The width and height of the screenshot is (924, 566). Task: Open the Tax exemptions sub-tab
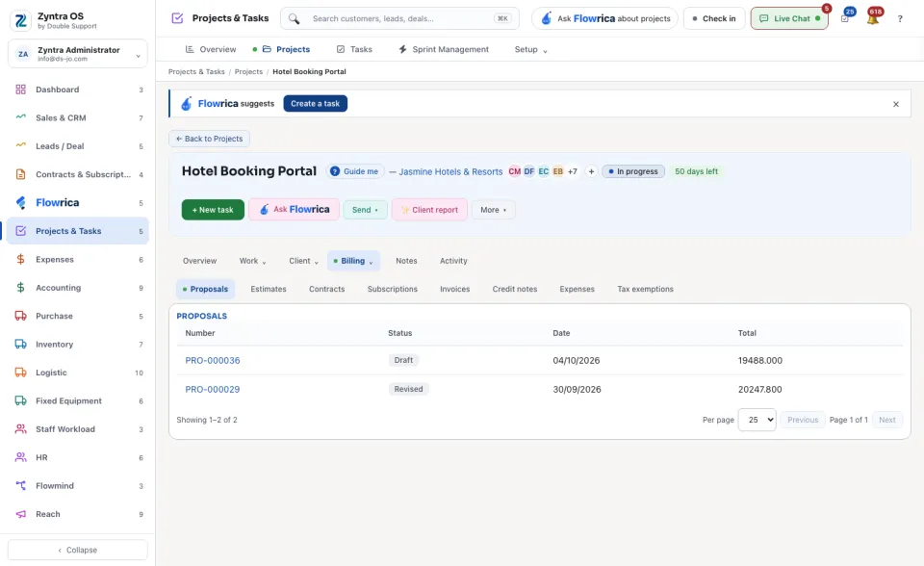tap(645, 289)
